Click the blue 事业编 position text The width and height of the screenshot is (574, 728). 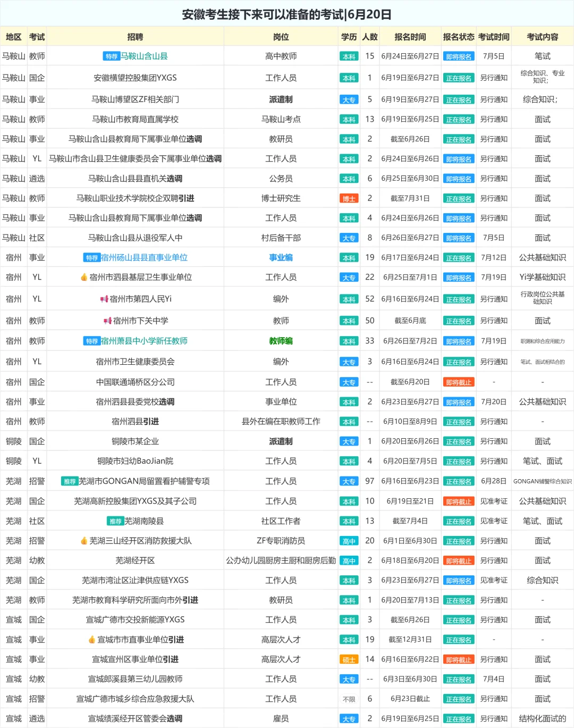(281, 257)
